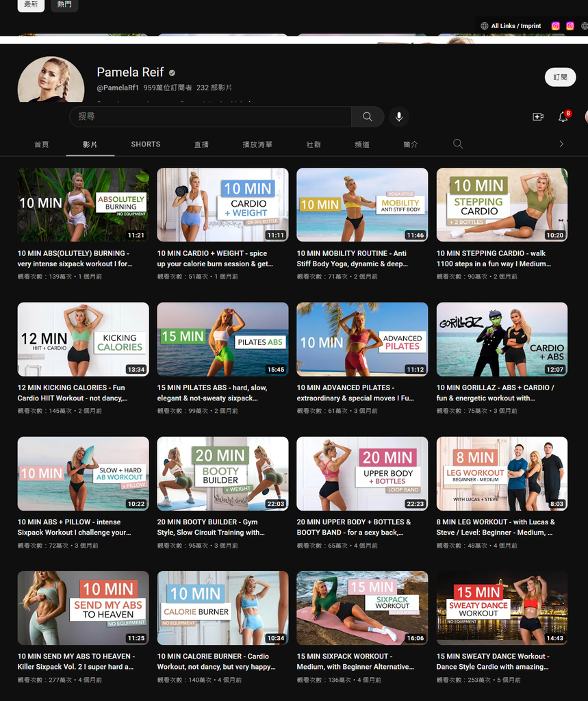Screen dimensions: 588x701
Task: Switch to the 影片 tab
Action: point(90,144)
